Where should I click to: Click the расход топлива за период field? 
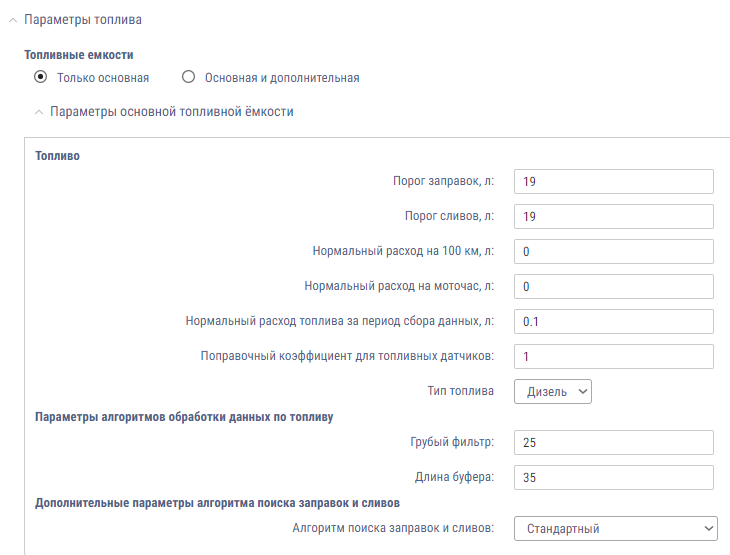(x=613, y=321)
